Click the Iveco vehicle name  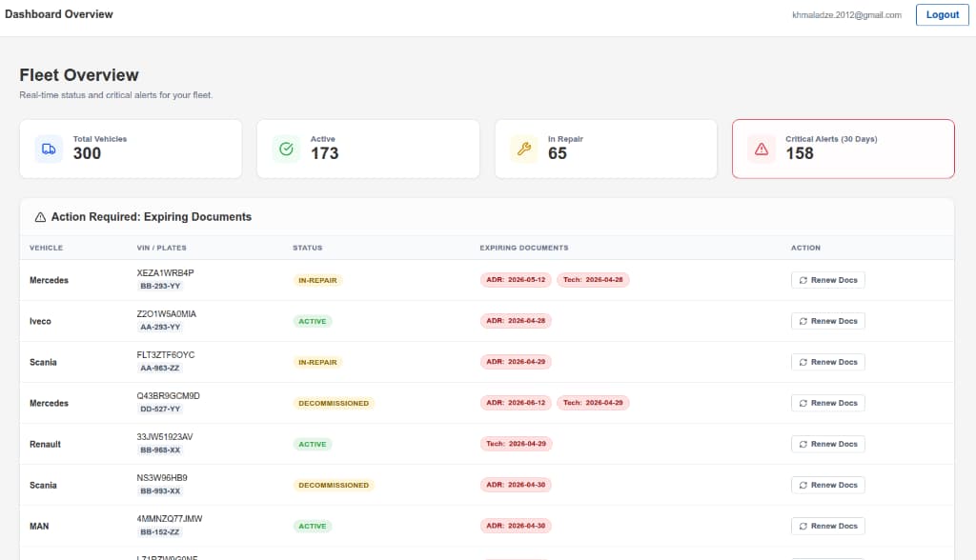40,322
